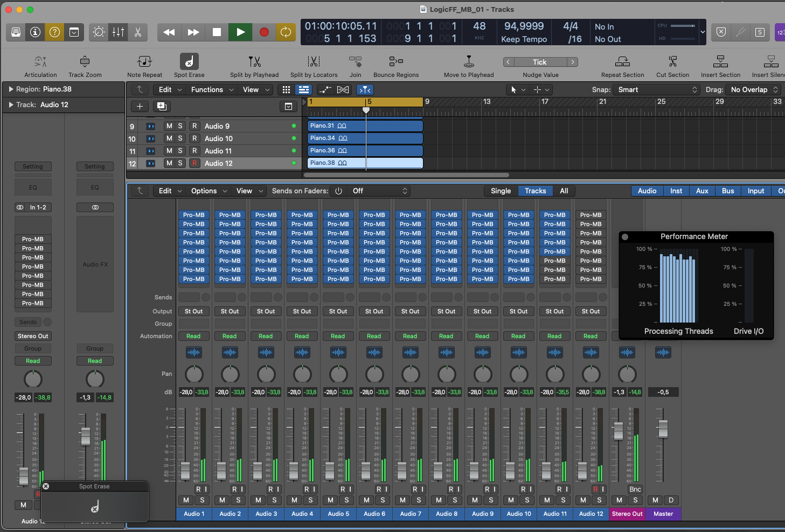The image size is (785, 532).
Task: Click the Aux channel filter button
Action: coord(702,191)
